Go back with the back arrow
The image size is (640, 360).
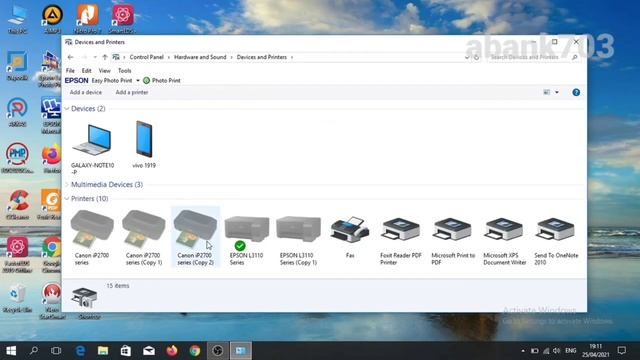71,57
